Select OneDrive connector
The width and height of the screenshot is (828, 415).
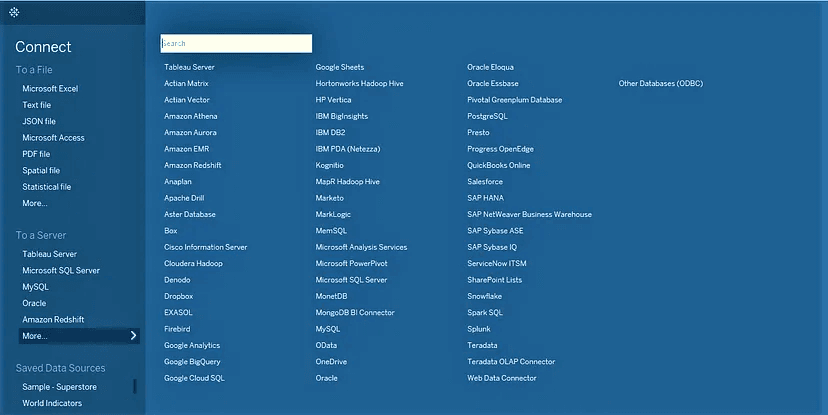tap(331, 362)
